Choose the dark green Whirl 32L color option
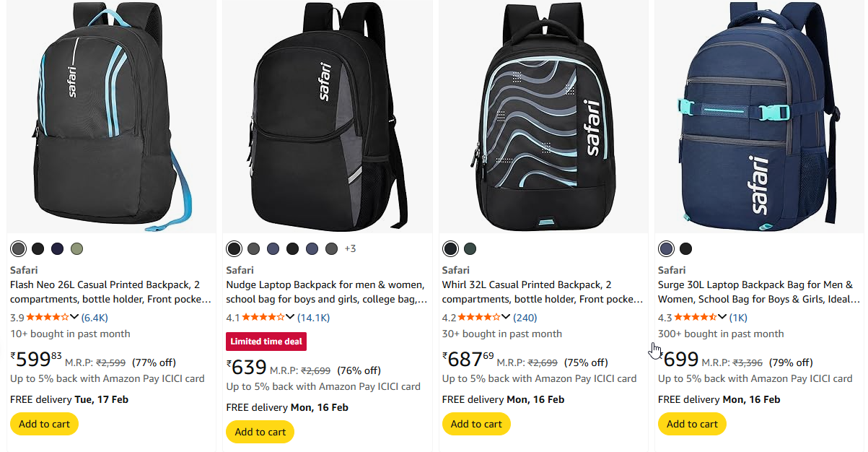Viewport: 868px width, 452px height. (470, 249)
